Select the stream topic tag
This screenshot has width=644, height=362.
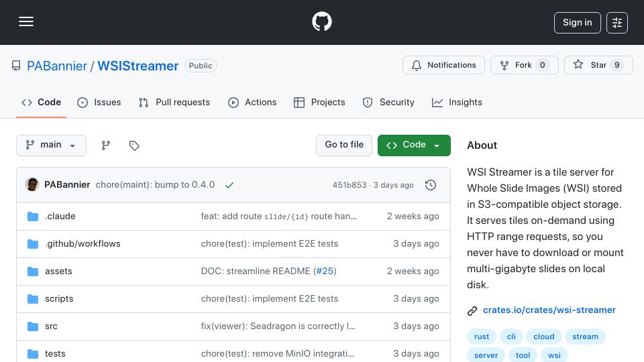(x=585, y=337)
